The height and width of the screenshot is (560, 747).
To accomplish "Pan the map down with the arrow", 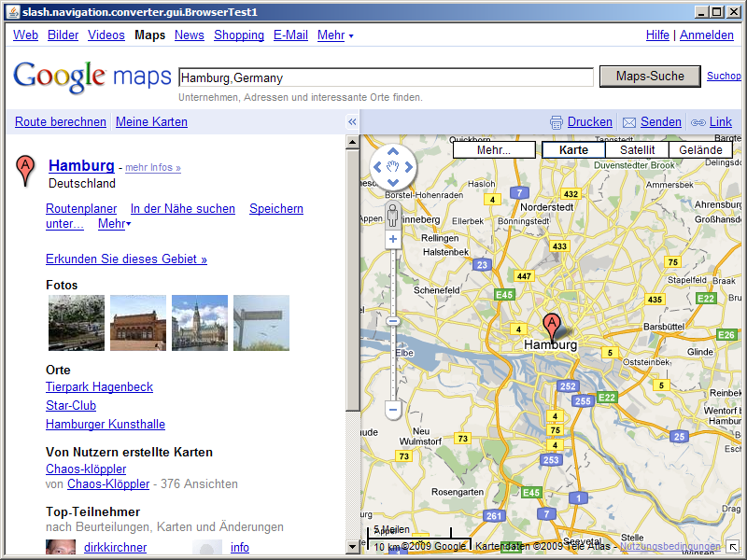I will click(393, 182).
